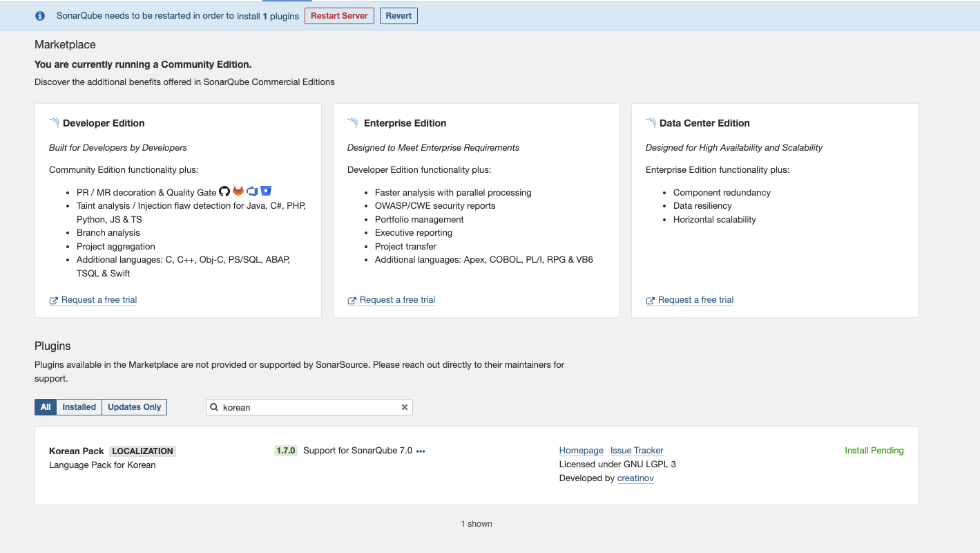
Task: Click 'Horizontal scalability' feature item
Action: coord(715,220)
